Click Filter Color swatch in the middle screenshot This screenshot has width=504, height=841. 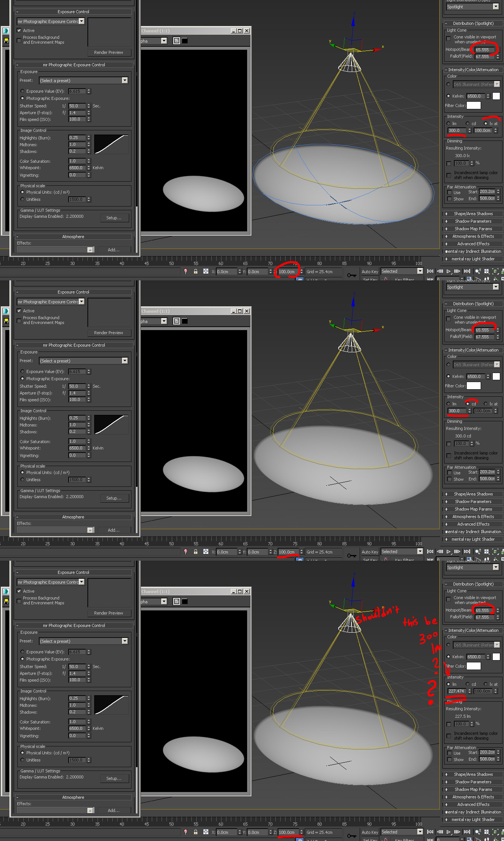[473, 386]
